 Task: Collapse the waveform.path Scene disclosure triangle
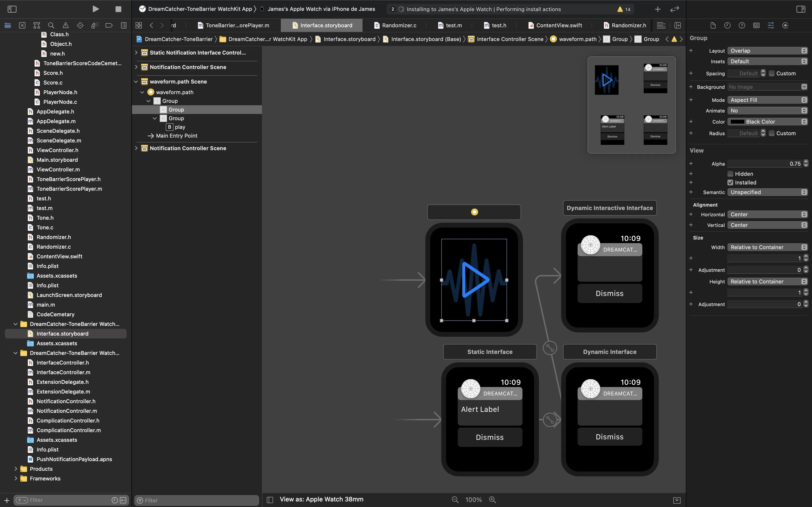136,82
